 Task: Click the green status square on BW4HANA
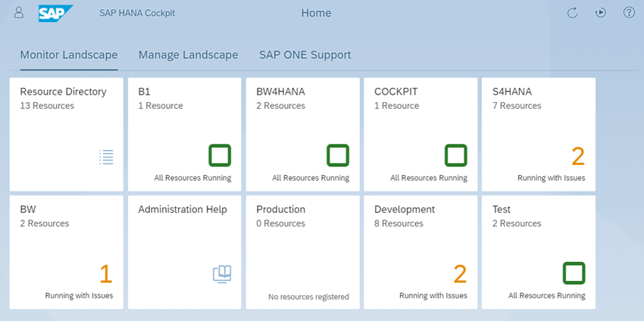point(338,155)
